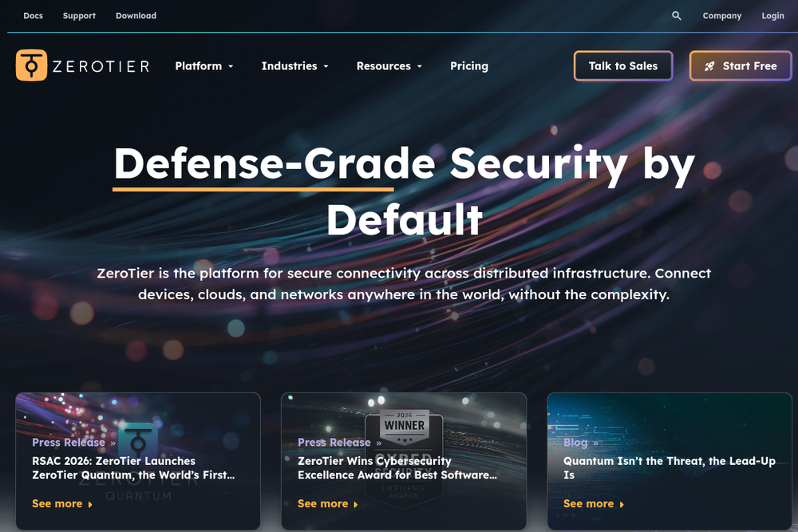Click the ZEROTIER wordmark text
This screenshot has height=532, width=798.
pos(101,67)
